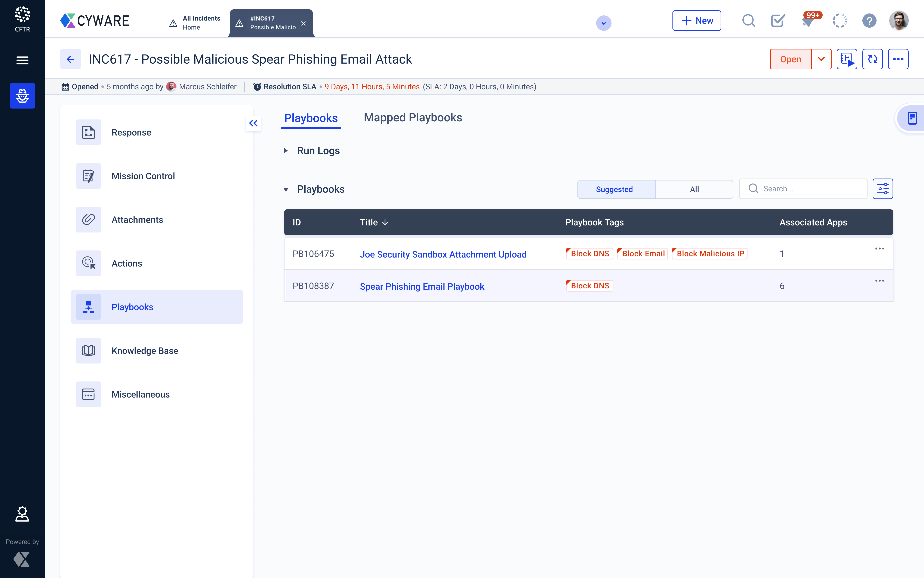Click Playbook Tags column header
924x578 pixels.
point(594,222)
